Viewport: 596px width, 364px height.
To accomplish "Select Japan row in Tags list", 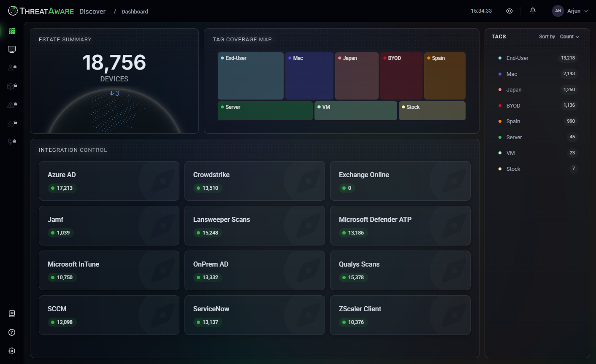I will coord(537,90).
